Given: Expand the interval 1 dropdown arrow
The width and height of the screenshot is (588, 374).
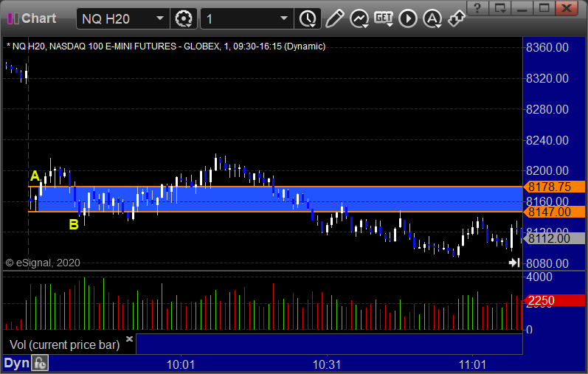Looking at the screenshot, I should tap(284, 18).
